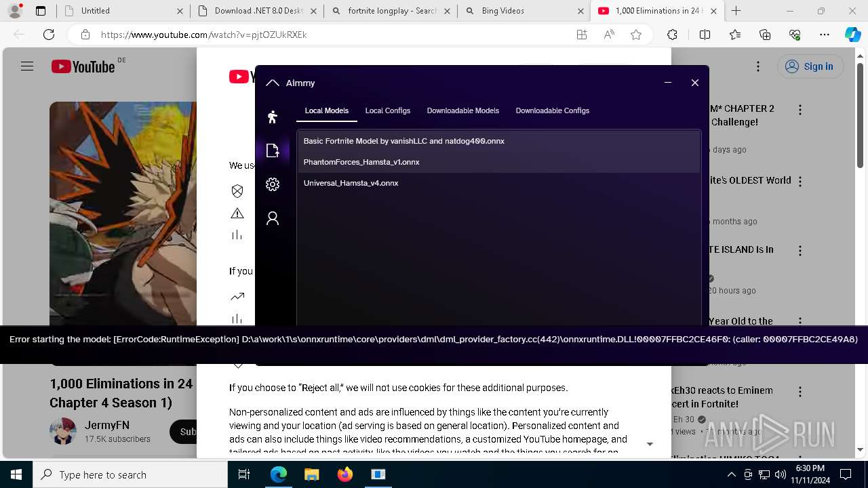The height and width of the screenshot is (488, 868).
Task: Open Browser essentials icon
Action: pos(795,35)
